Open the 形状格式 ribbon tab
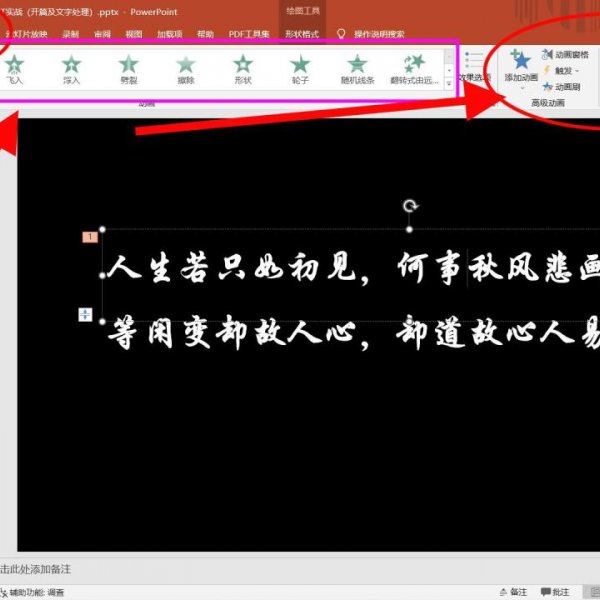The width and height of the screenshot is (600, 600). click(x=302, y=34)
